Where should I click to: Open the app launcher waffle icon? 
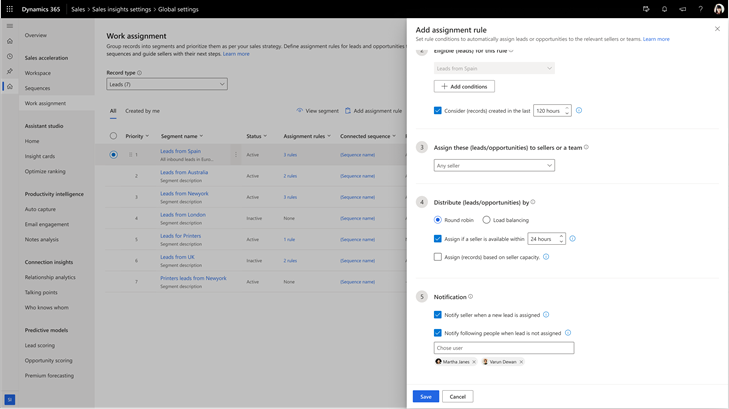point(9,9)
